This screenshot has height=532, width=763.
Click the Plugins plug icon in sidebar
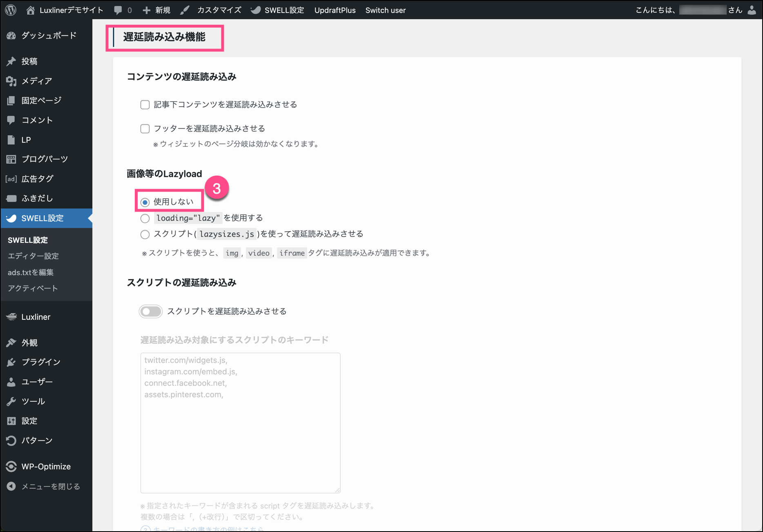click(11, 362)
